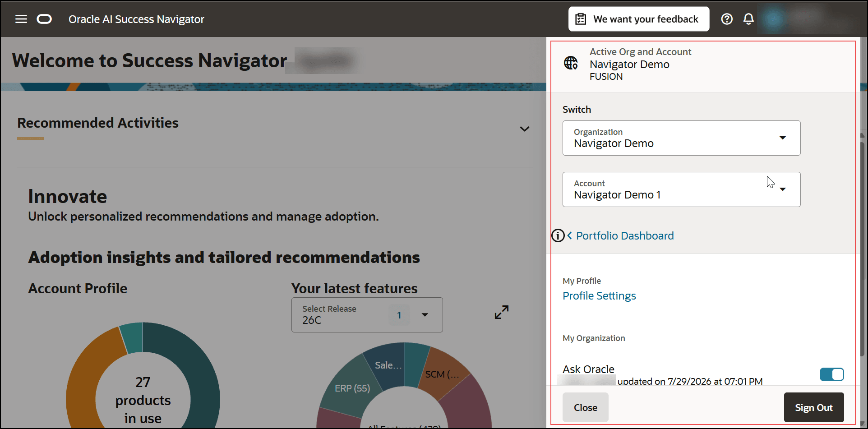Click the 'Account Profile' heading
The width and height of the screenshot is (868, 429).
[78, 288]
